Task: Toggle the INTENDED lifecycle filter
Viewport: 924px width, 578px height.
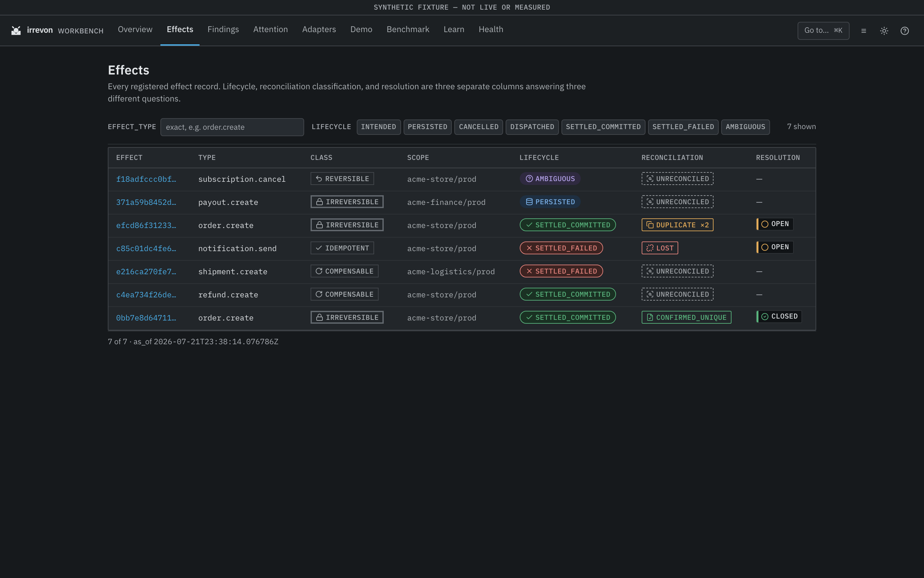Action: click(x=378, y=127)
